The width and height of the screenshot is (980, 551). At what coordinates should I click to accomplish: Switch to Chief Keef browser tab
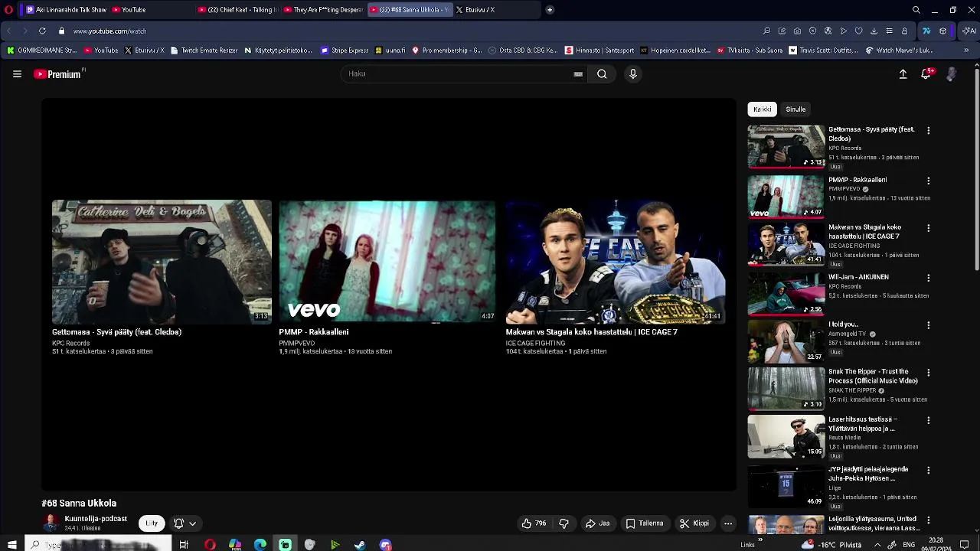[x=237, y=10]
